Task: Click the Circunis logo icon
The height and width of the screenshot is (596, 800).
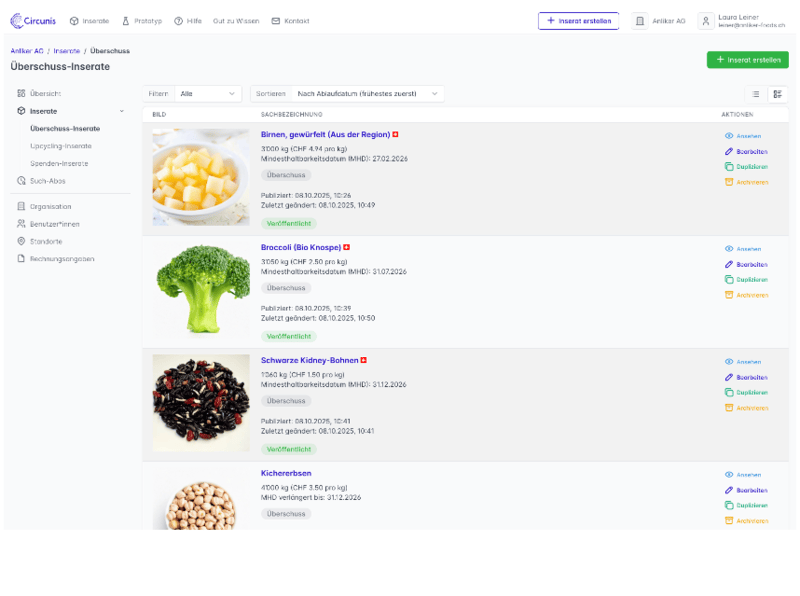Action: 16,20
